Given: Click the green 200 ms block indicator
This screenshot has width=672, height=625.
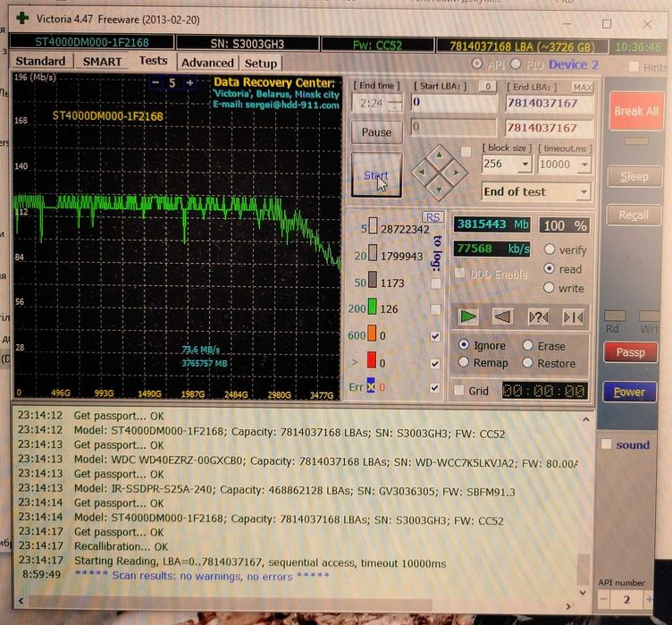Looking at the screenshot, I should point(372,307).
